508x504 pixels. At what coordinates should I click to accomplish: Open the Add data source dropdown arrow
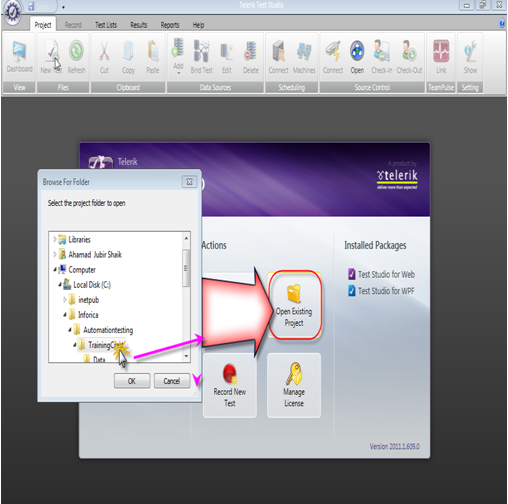(x=178, y=73)
